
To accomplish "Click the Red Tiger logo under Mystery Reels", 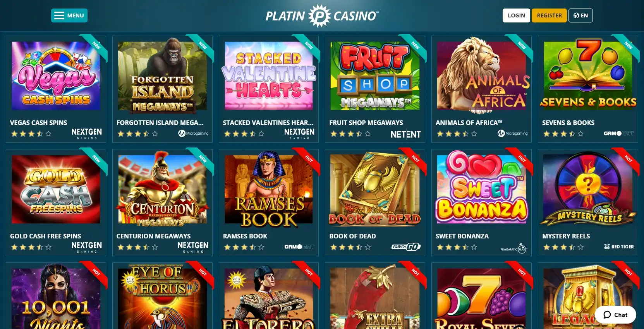I will pyautogui.click(x=619, y=247).
